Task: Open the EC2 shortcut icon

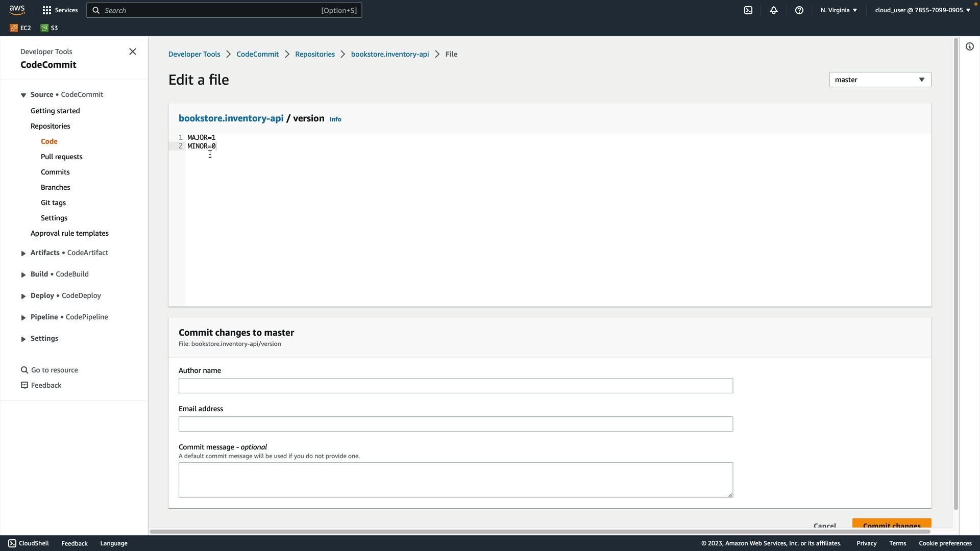Action: 14,28
